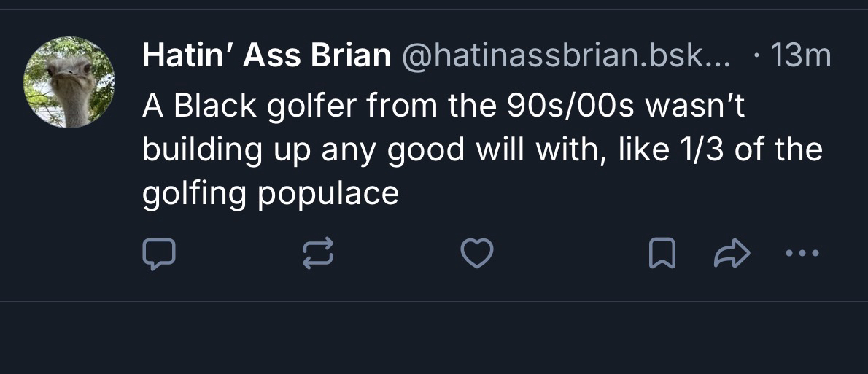The image size is (868, 374).
Task: Visit the Hatin' Ass Brian display name
Action: coord(266,56)
